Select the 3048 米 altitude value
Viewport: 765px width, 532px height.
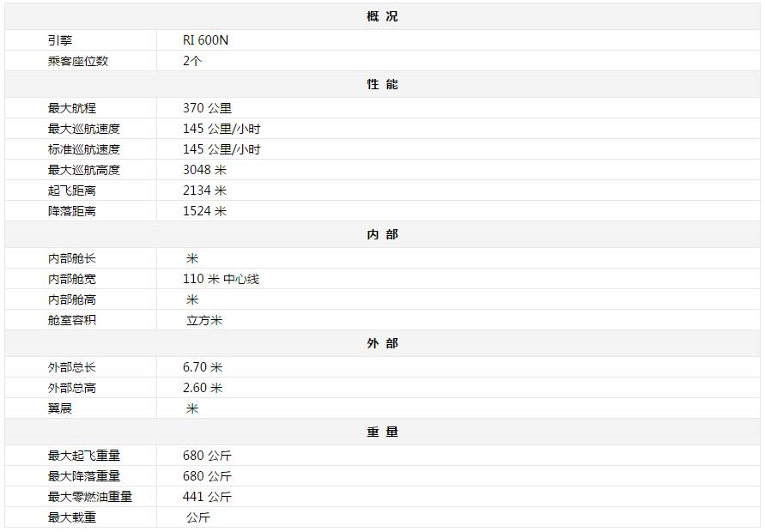204,170
